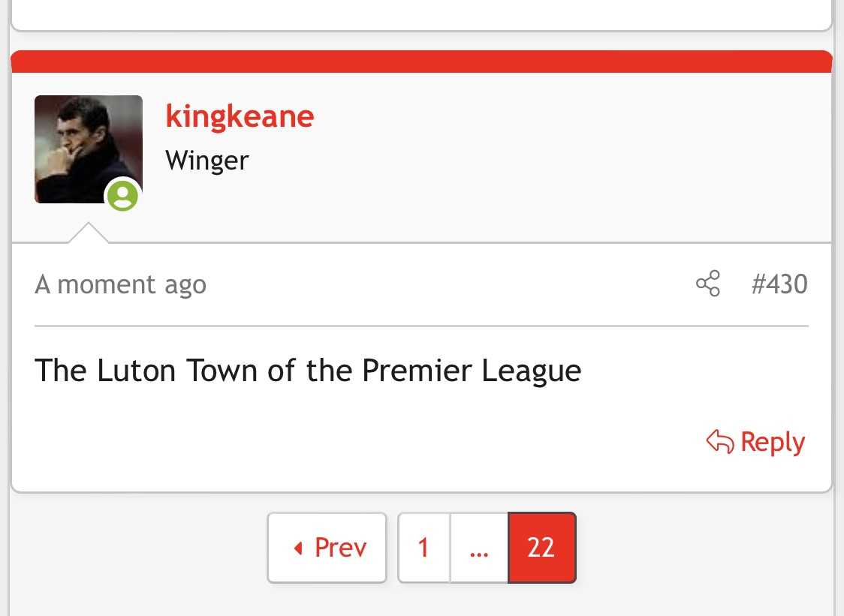The width and height of the screenshot is (844, 616).
Task: Open the #430 post permalink
Action: tap(779, 284)
